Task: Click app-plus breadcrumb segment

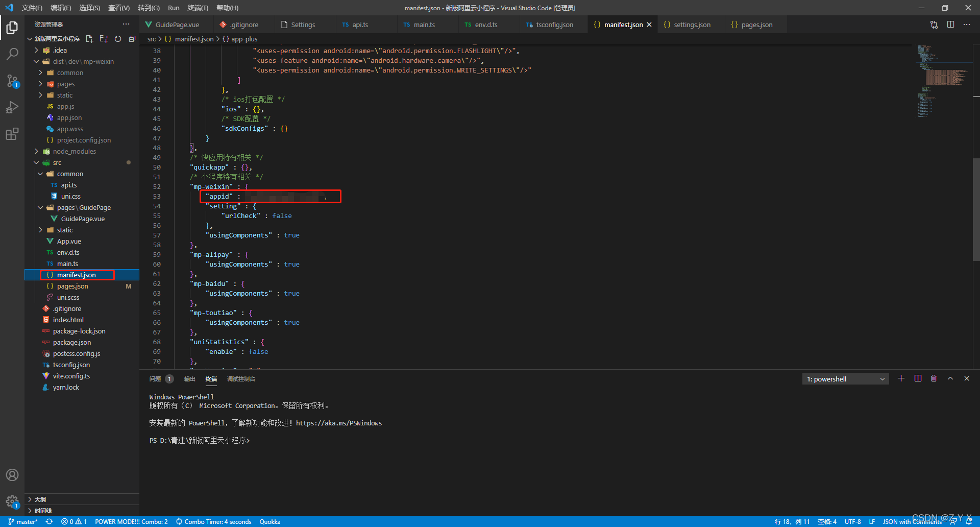Action: tap(244, 39)
